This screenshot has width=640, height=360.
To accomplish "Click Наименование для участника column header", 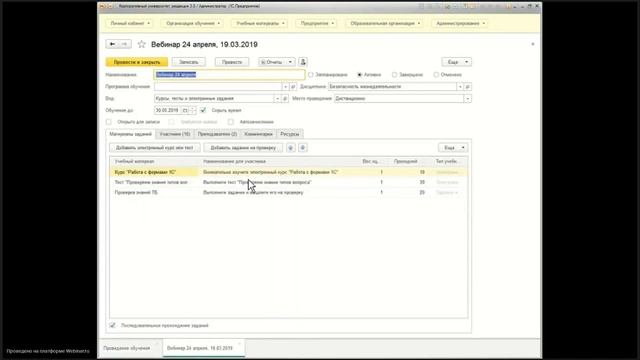I will click(279, 162).
